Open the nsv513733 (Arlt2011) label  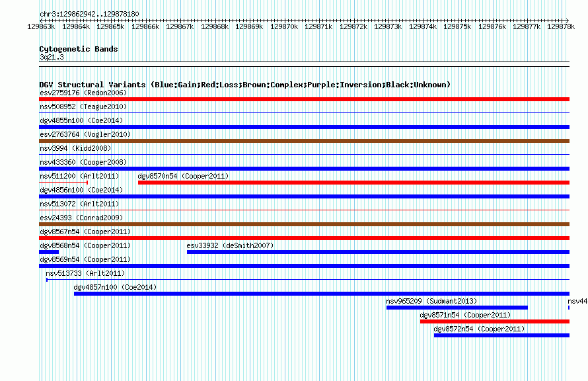[85, 273]
